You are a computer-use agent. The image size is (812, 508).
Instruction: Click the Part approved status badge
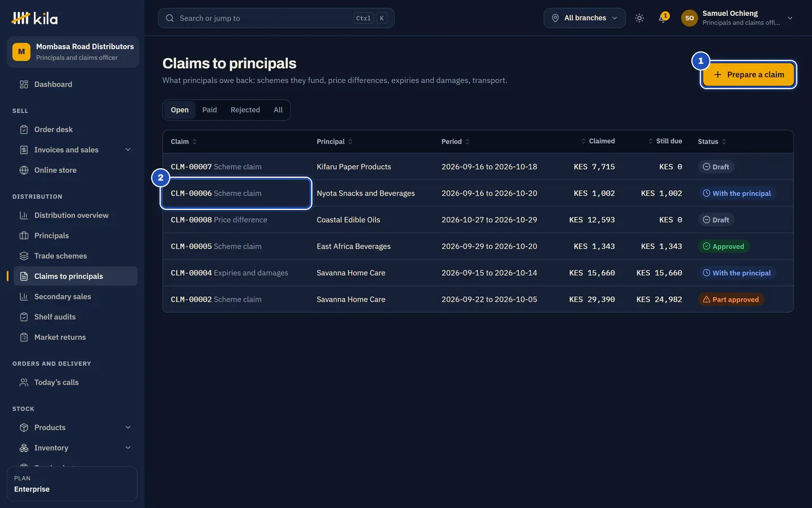[x=731, y=300]
